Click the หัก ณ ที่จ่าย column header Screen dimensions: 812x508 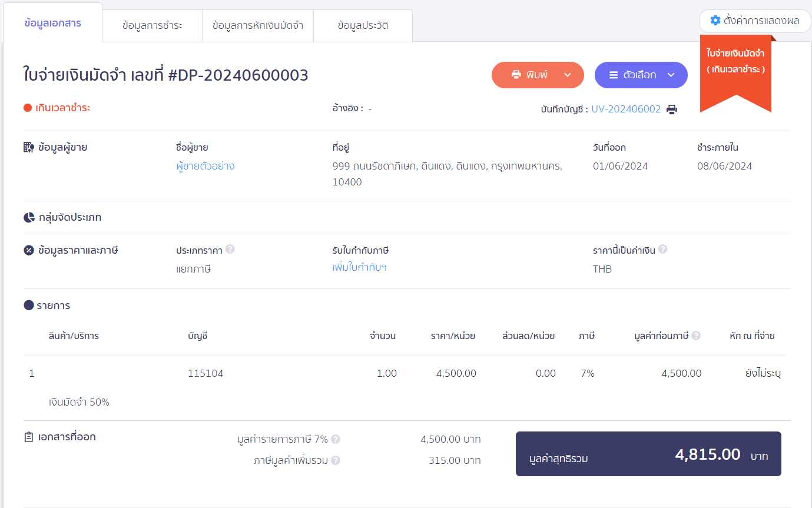click(752, 336)
